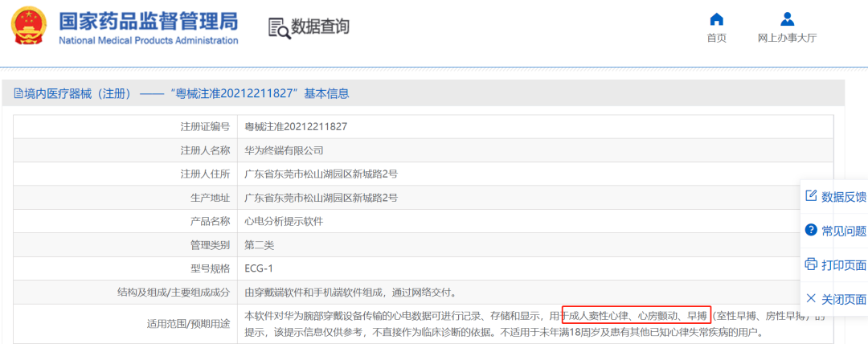
Task: Open the 首页 home link
Action: 716,38
